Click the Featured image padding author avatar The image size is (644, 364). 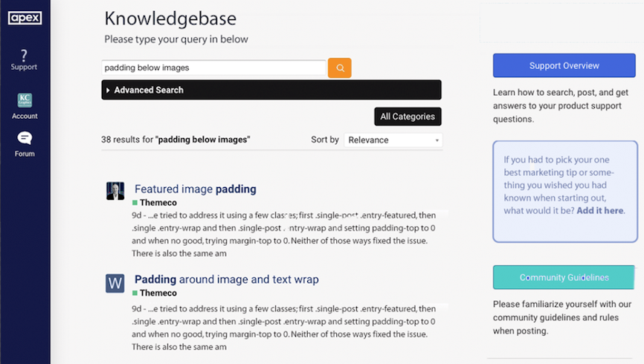pos(115,190)
